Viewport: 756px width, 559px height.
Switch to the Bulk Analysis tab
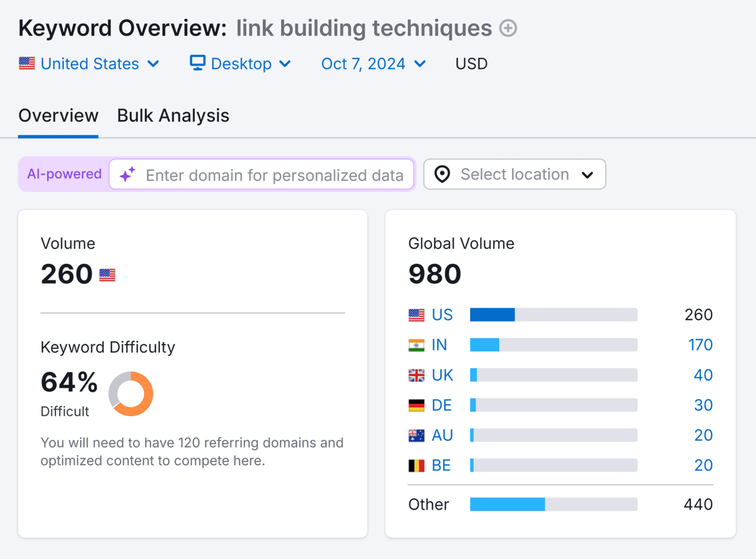coord(172,115)
